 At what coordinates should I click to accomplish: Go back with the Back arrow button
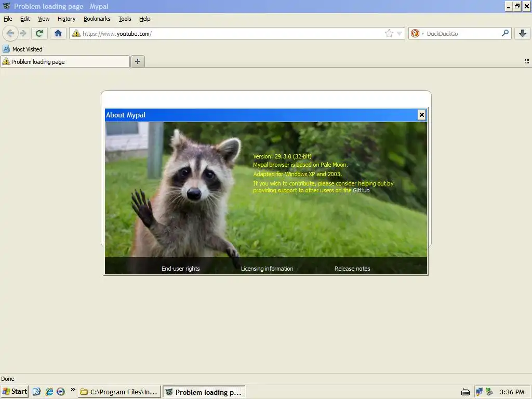(10, 33)
